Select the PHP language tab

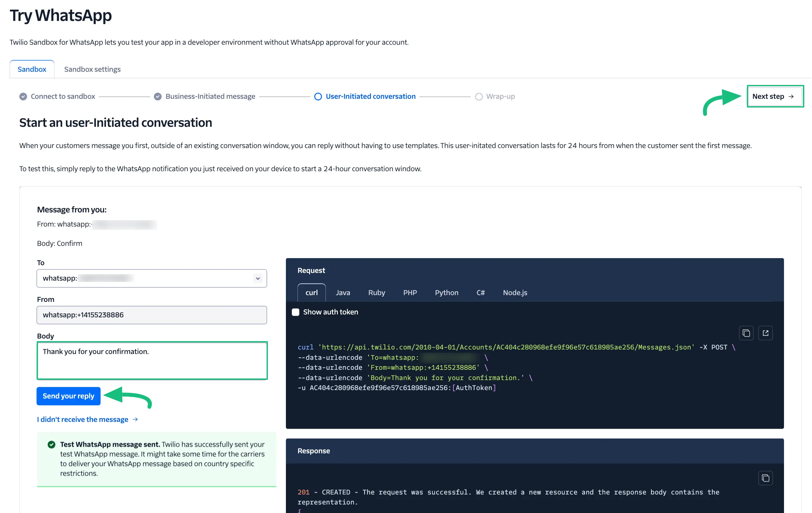[410, 292]
